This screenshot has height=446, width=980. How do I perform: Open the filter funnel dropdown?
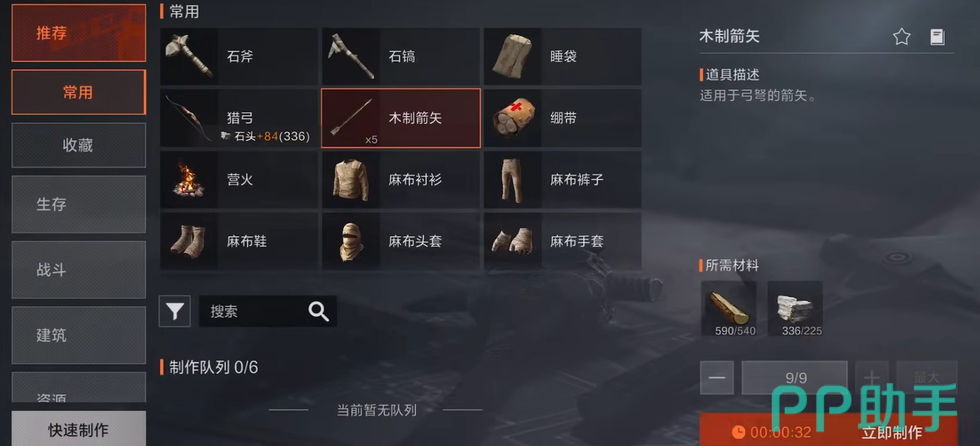175,311
